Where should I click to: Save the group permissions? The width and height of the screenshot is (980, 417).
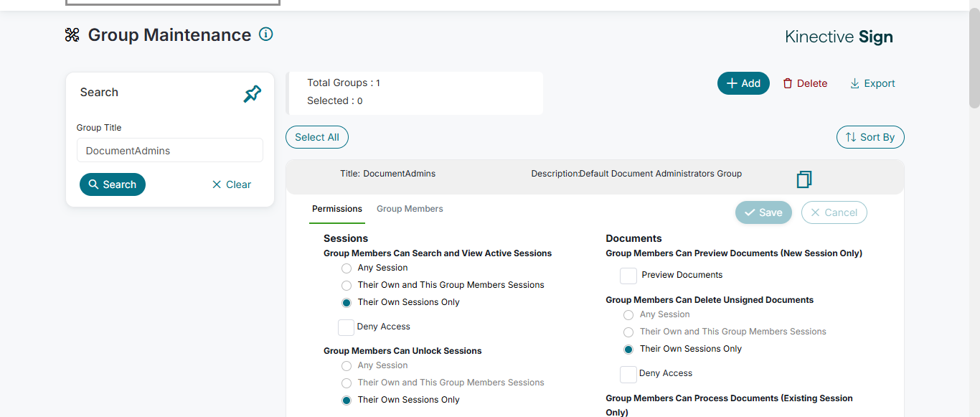click(763, 212)
